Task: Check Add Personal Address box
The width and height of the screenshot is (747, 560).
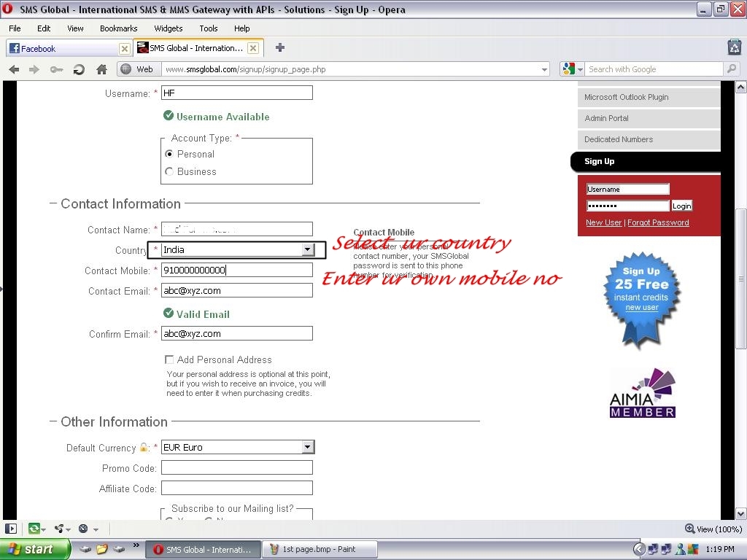Action: (169, 359)
